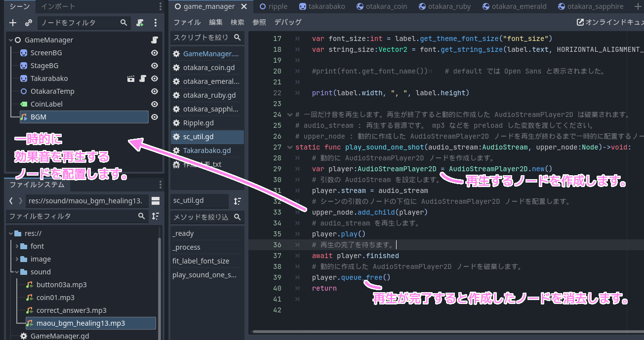This screenshot has width=644, height=340.
Task: Collapse the code fold arrow at line 27
Action: pyautogui.click(x=290, y=147)
